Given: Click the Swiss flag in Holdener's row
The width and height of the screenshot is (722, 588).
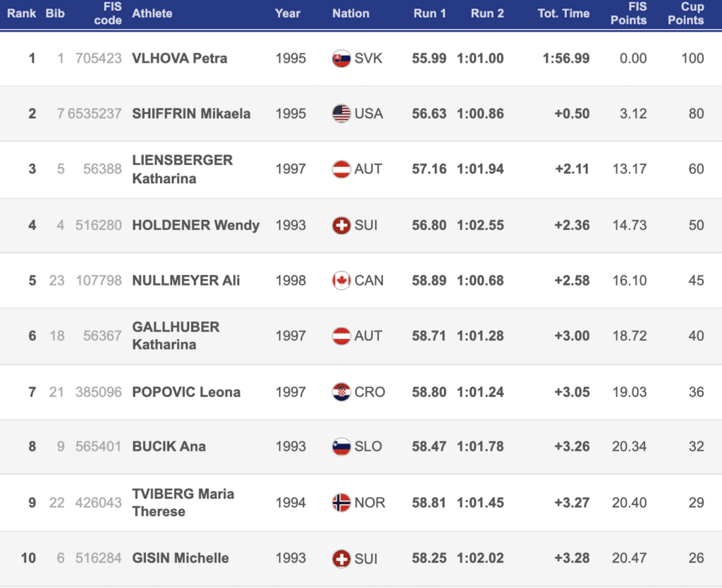Looking at the screenshot, I should (x=341, y=226).
